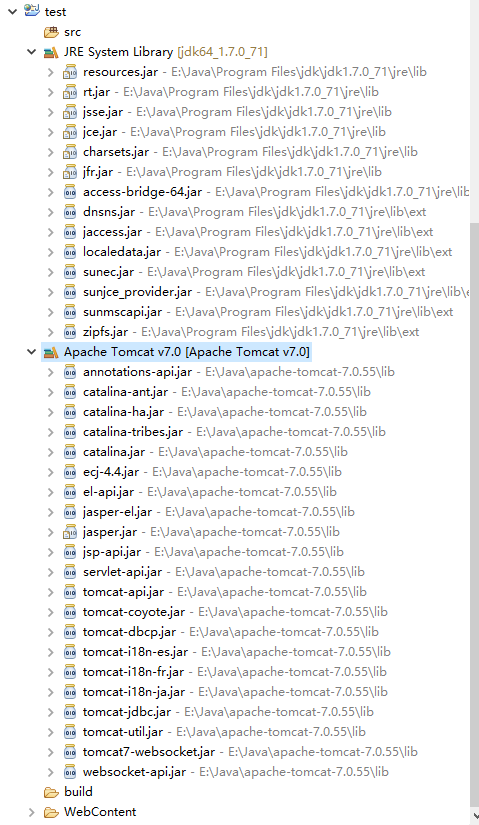
Task: Click the build folder icon
Action: 51,792
